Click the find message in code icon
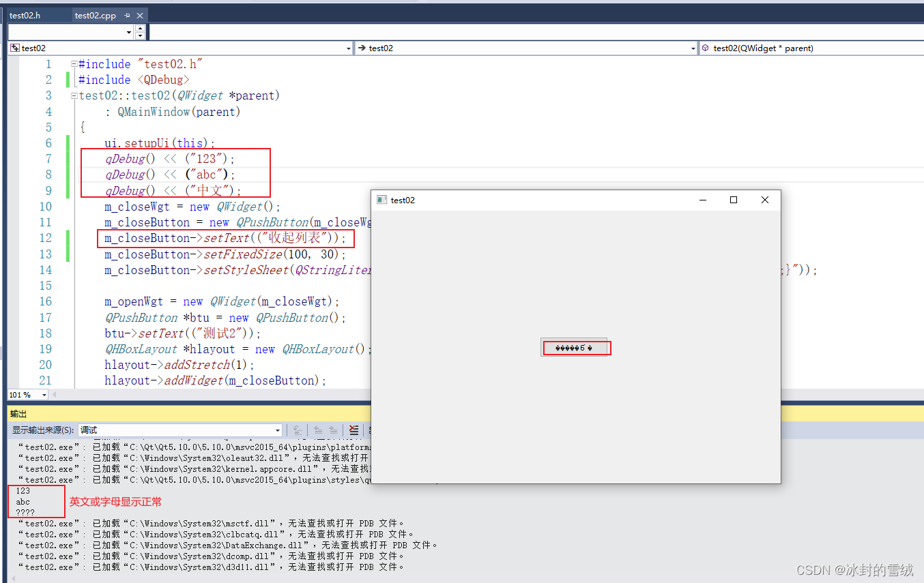This screenshot has height=583, width=924. tap(298, 430)
